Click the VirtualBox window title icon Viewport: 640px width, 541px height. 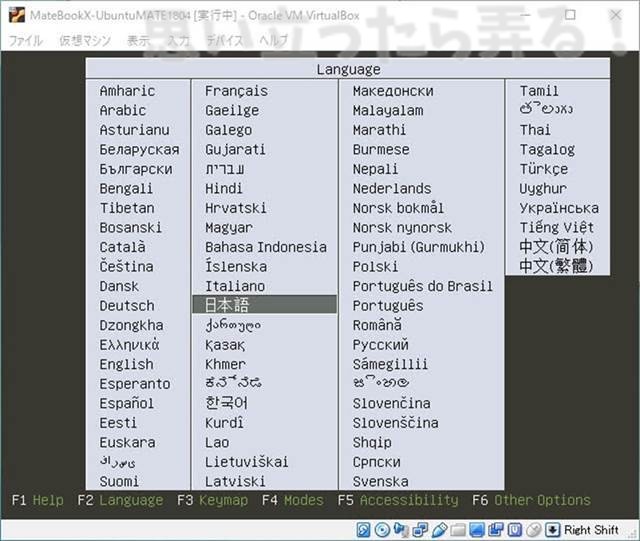(x=17, y=15)
